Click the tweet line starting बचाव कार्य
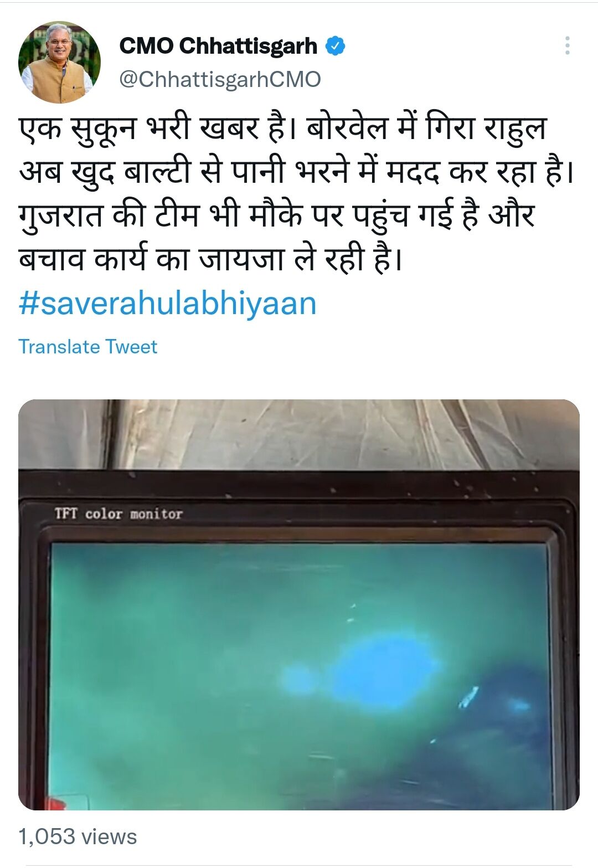The image size is (598, 868). click(x=210, y=259)
